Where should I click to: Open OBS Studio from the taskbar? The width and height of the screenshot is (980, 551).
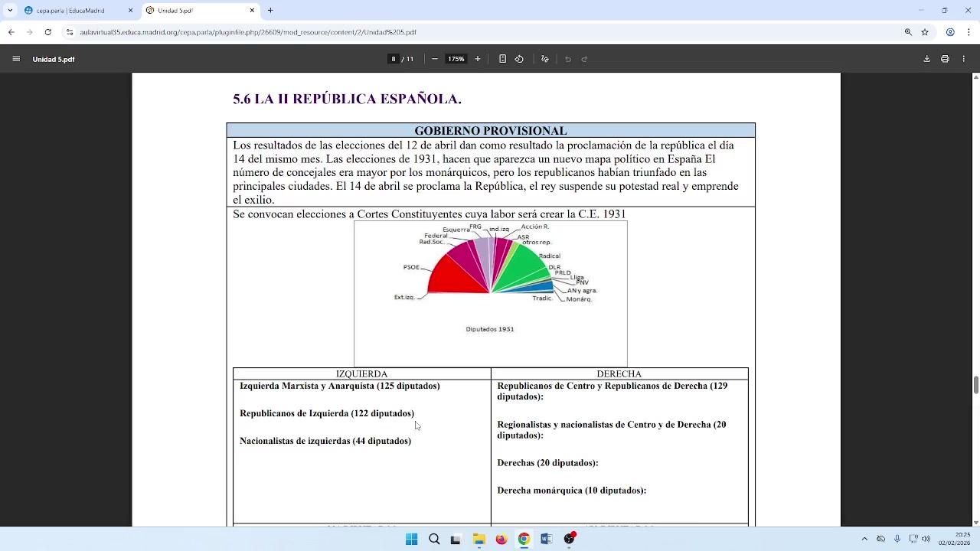pyautogui.click(x=569, y=539)
